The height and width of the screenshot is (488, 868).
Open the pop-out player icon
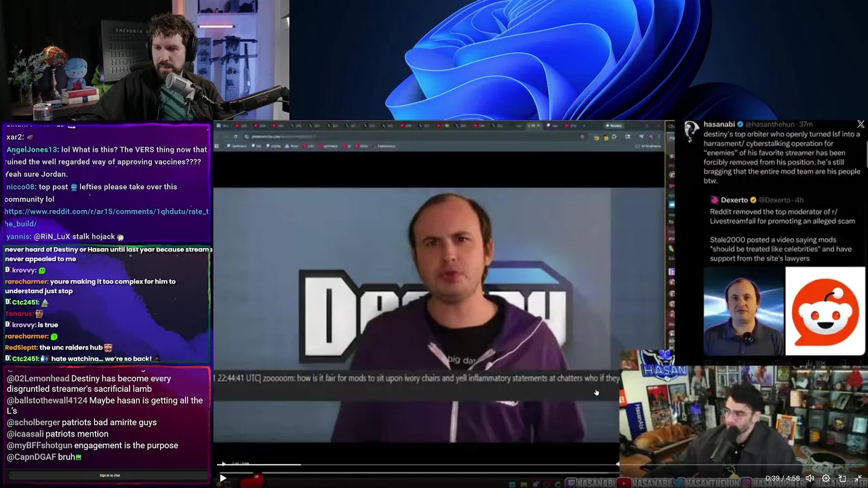point(842,479)
